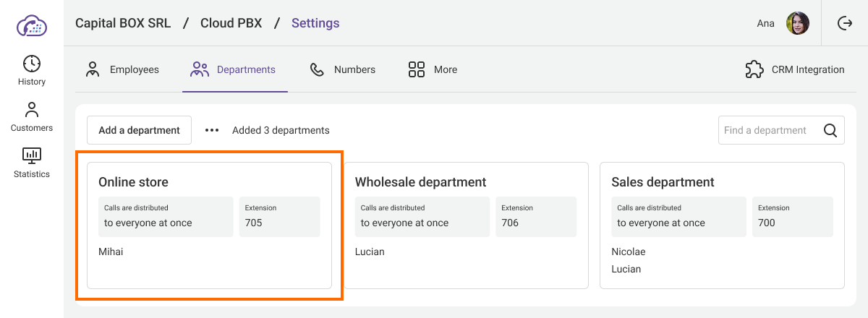
Task: Open Customers from the sidebar
Action: (x=32, y=116)
